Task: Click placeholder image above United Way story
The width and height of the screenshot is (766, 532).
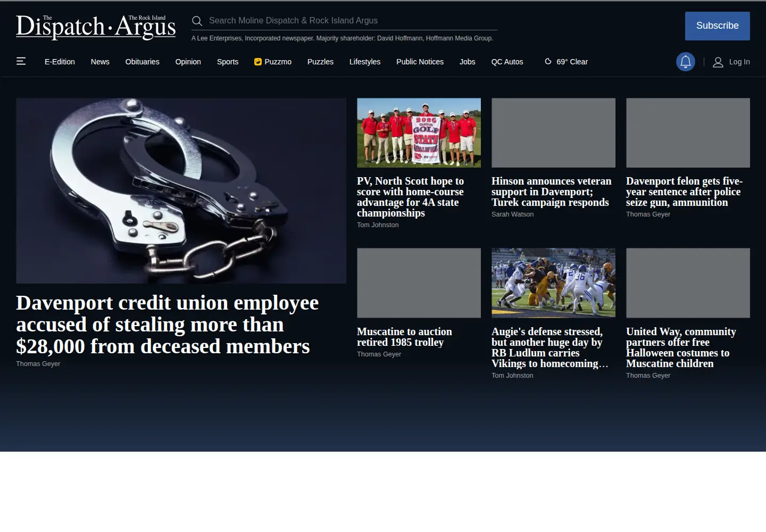Action: [x=688, y=283]
